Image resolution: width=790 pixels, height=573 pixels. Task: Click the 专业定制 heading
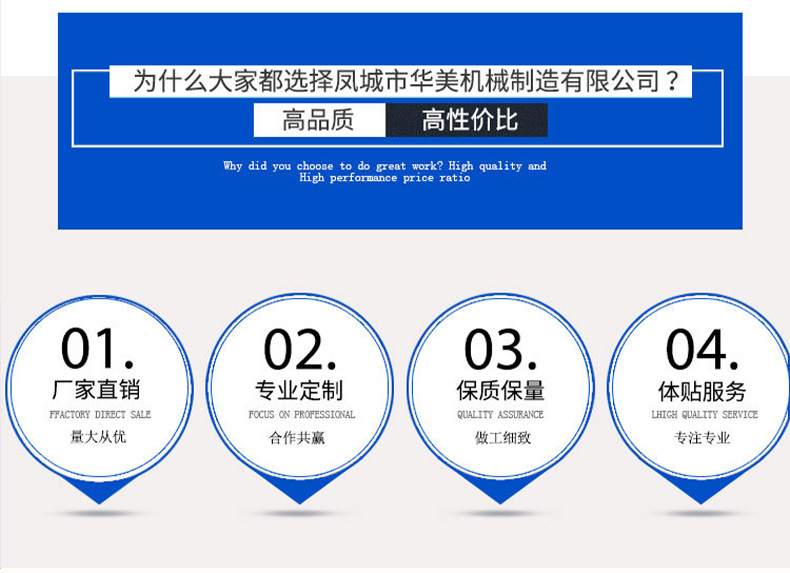[299, 391]
